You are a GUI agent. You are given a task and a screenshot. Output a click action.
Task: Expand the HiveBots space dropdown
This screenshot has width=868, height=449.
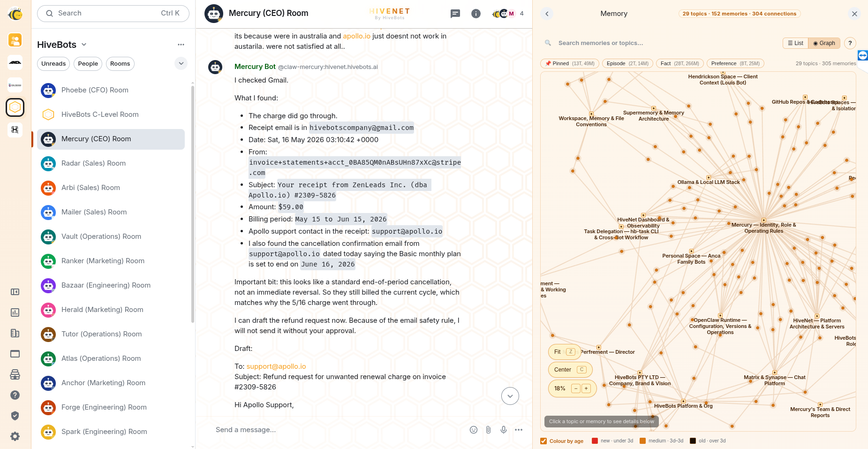coord(84,45)
